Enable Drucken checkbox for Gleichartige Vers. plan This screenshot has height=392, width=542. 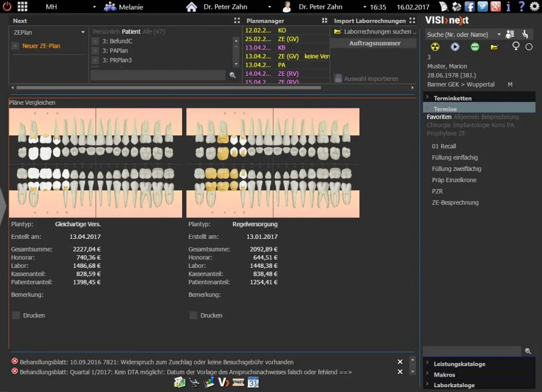[16, 315]
